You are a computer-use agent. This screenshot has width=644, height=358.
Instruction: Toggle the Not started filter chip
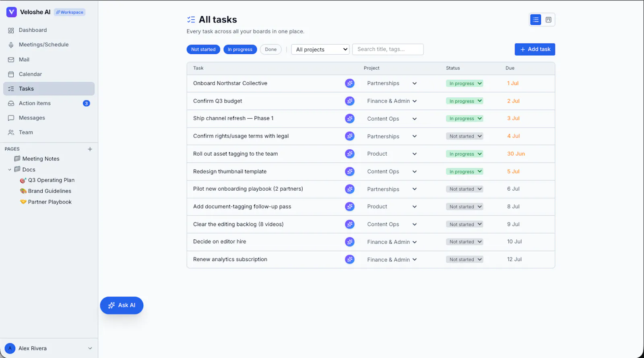203,49
